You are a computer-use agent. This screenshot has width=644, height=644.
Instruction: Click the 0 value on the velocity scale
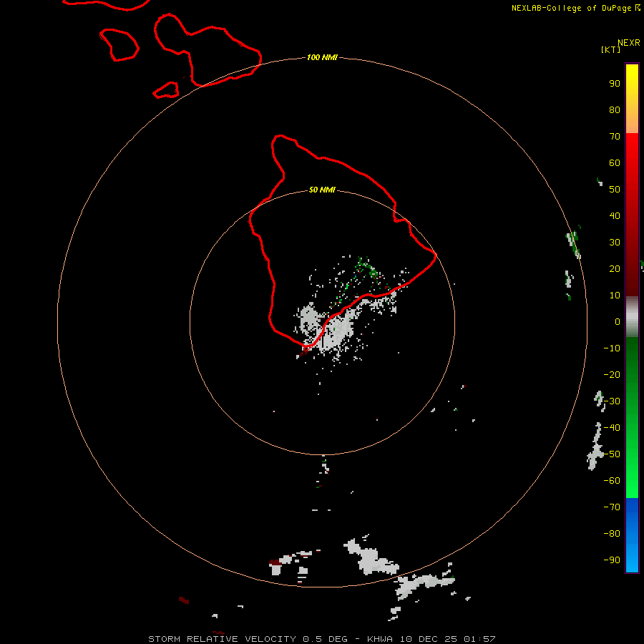tap(618, 321)
